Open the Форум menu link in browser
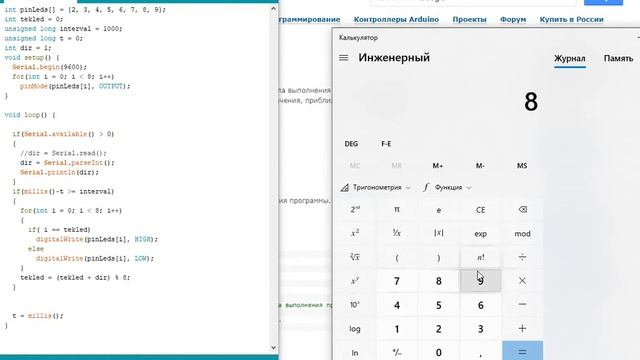 (513, 19)
